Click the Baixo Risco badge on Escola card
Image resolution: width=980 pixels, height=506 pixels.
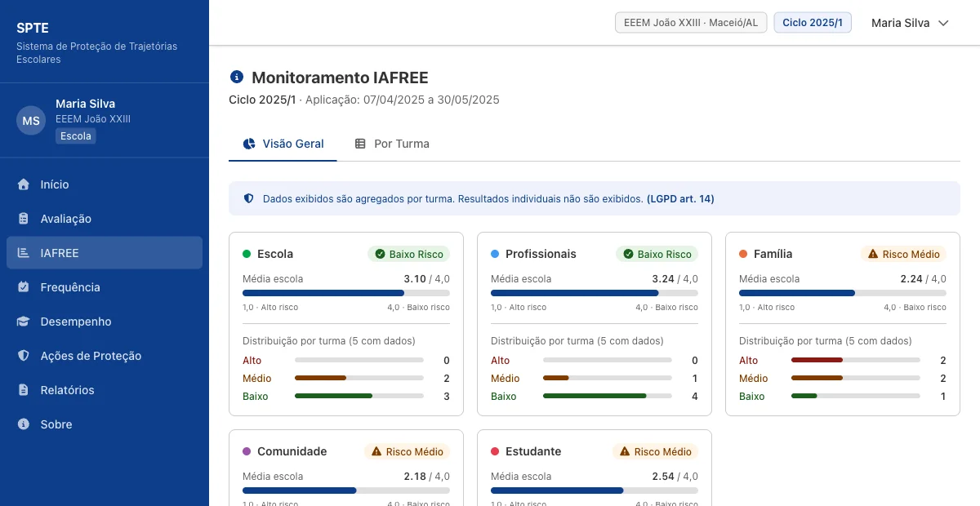408,254
